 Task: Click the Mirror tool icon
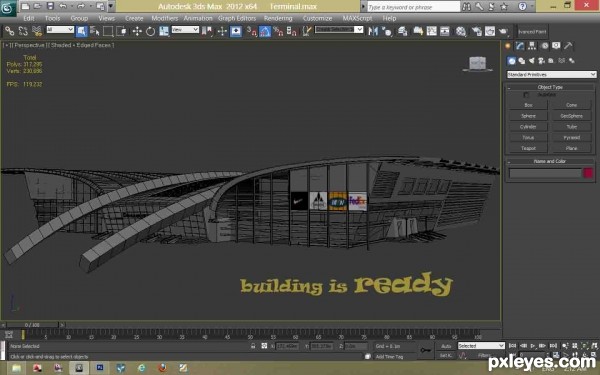click(x=373, y=31)
